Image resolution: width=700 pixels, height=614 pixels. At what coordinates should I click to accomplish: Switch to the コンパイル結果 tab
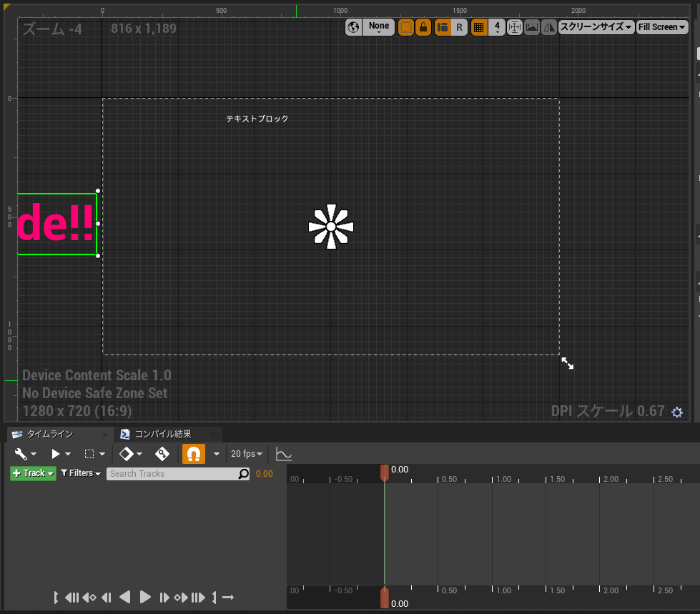point(163,434)
